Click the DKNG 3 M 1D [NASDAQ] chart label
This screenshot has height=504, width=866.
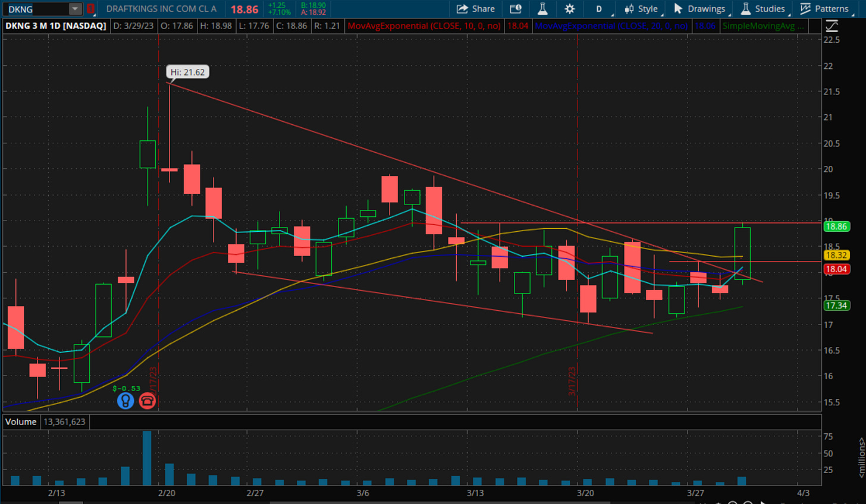tap(56, 26)
